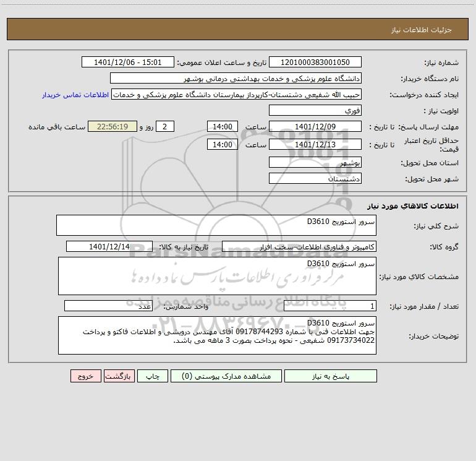
Task: Click the label مشخصات کالای مورد نیاز
Action: pyautogui.click(x=419, y=277)
